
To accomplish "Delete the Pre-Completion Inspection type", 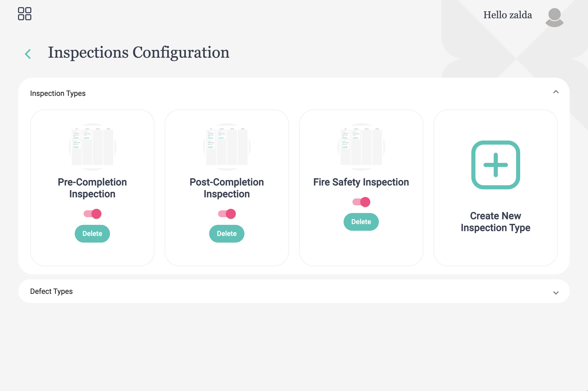I will click(x=92, y=234).
